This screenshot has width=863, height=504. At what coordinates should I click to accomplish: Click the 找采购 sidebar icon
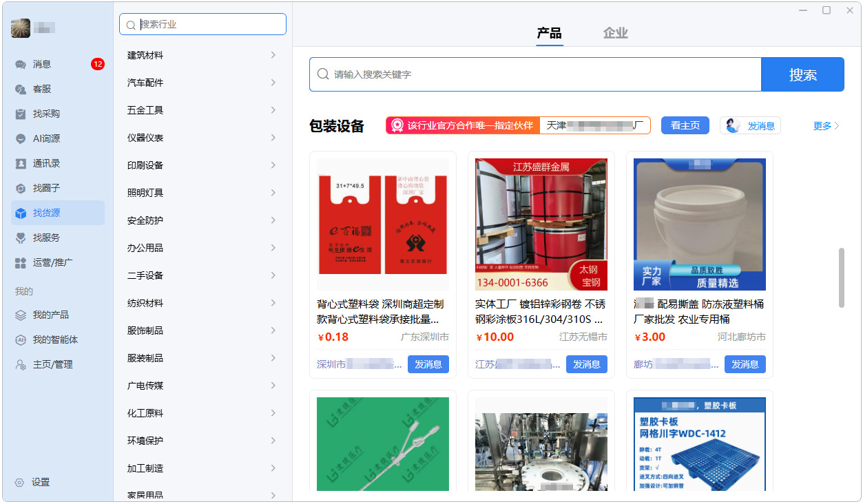[21, 114]
